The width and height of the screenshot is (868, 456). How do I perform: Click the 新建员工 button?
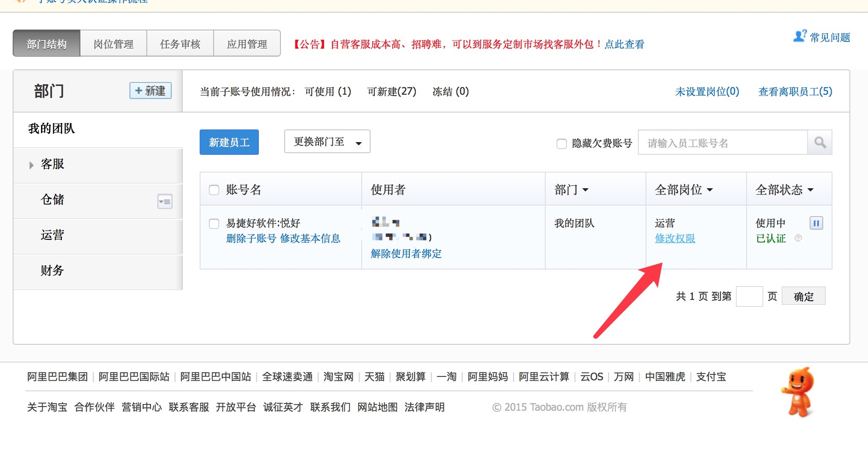point(229,143)
